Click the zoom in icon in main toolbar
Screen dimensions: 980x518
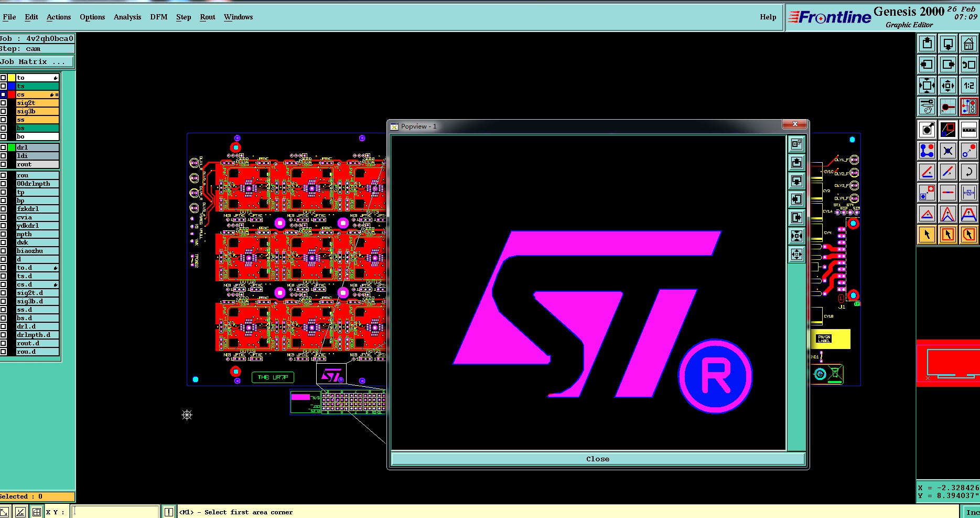pyautogui.click(x=927, y=86)
